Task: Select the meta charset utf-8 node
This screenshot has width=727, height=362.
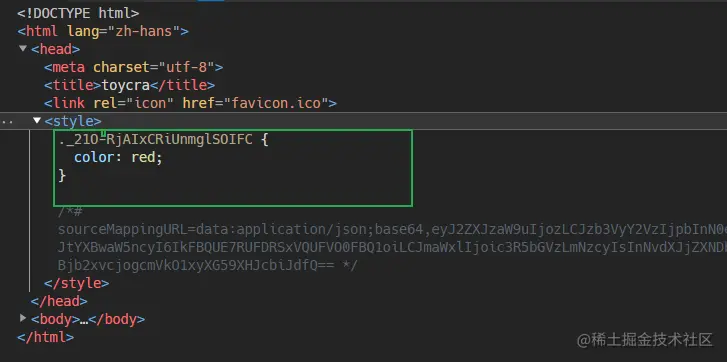Action: coord(134,67)
